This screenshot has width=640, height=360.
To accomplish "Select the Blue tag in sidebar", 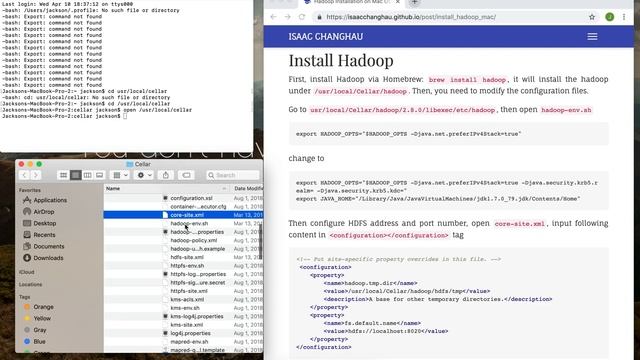I will click(x=35, y=341).
